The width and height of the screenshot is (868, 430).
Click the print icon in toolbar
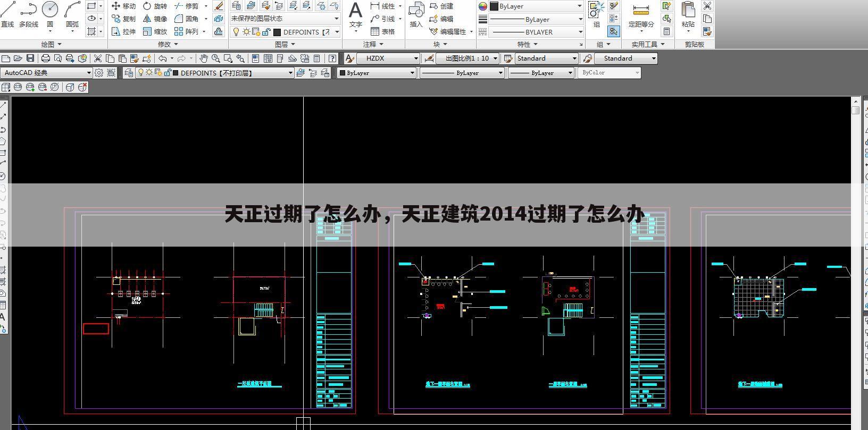coord(46,58)
